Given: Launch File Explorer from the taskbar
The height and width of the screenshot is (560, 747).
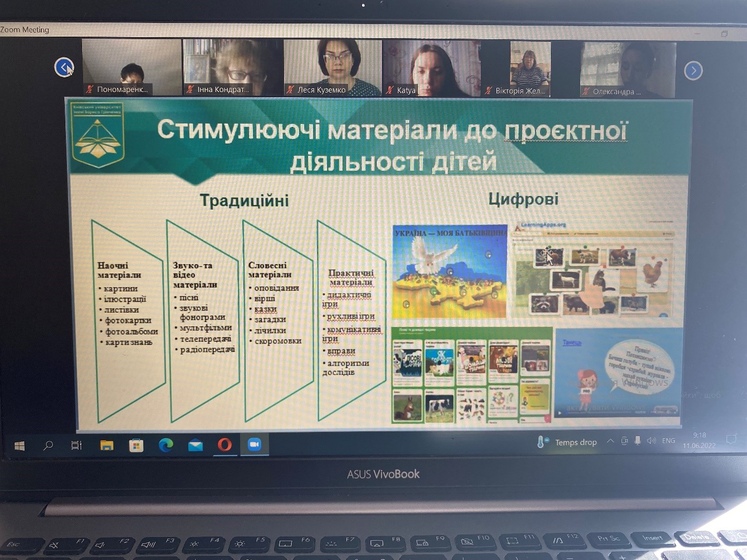Looking at the screenshot, I should coord(107,445).
